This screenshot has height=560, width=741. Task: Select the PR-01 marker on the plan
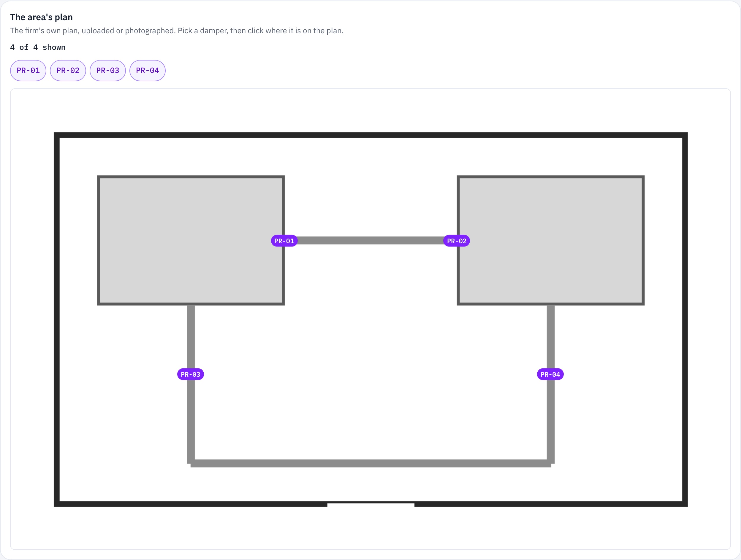click(284, 241)
